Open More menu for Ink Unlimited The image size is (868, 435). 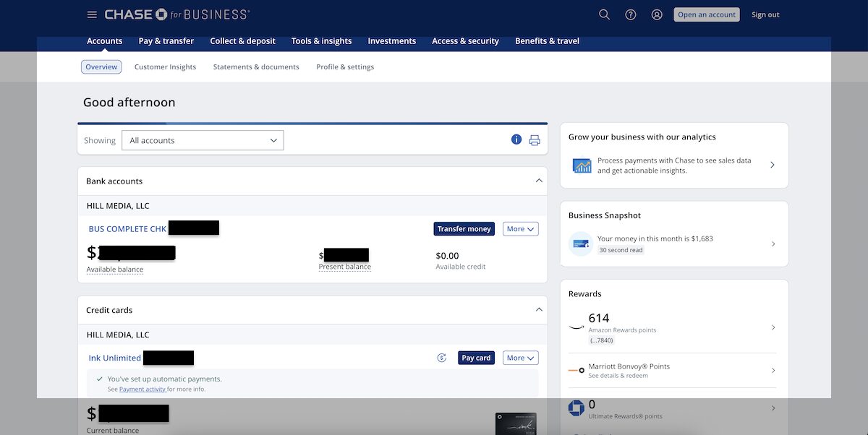[x=521, y=358]
